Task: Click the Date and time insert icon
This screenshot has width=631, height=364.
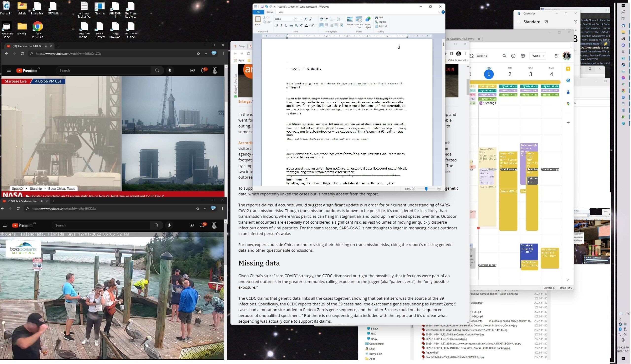Action: (359, 19)
